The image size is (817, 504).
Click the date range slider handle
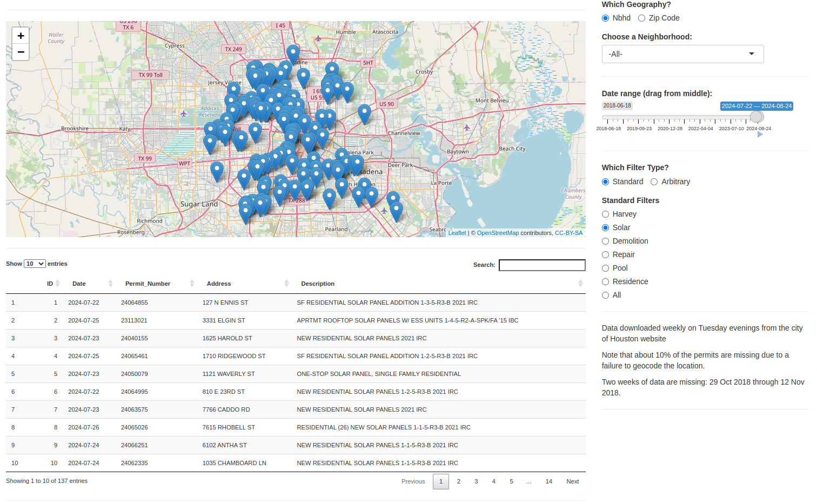756,117
